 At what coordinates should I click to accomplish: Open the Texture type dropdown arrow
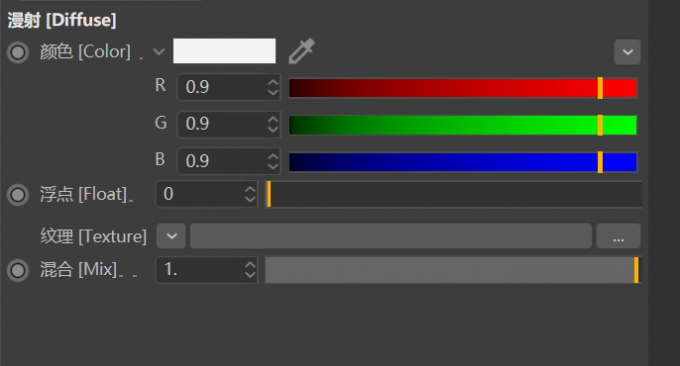click(171, 236)
